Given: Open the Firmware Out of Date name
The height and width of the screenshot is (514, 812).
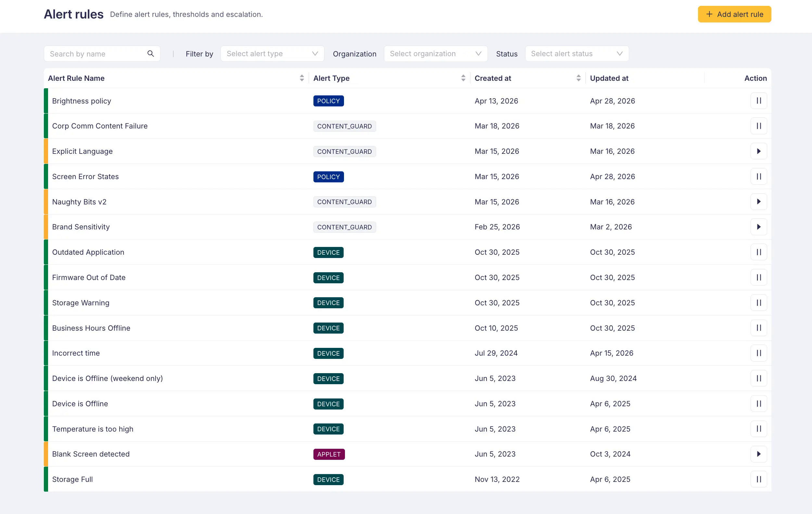Looking at the screenshot, I should [89, 277].
